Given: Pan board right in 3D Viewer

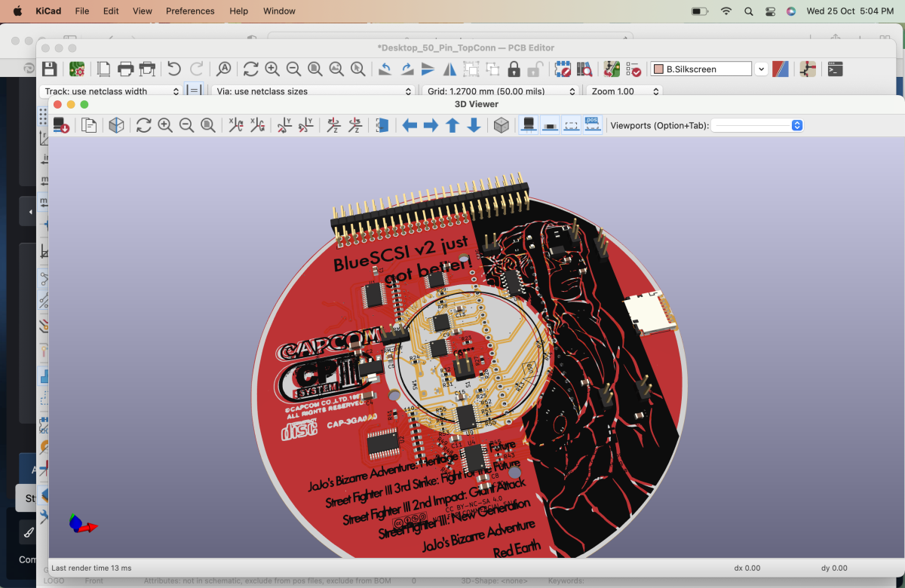Looking at the screenshot, I should [431, 126].
